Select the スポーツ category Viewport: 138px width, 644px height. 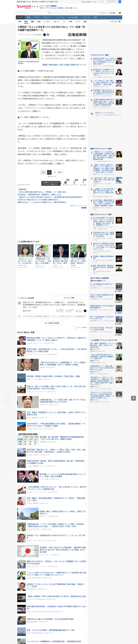[x=56, y=21]
